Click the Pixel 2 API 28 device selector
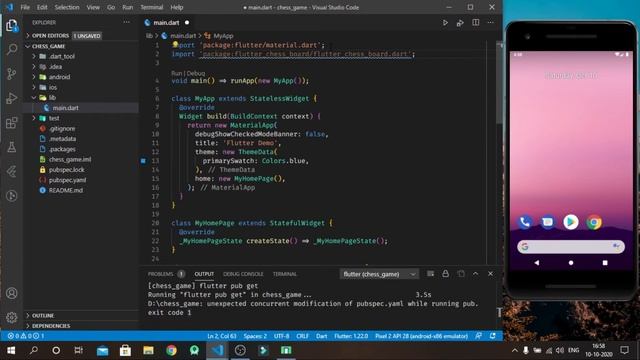Viewport: 640px width, 360px height. [x=421, y=336]
